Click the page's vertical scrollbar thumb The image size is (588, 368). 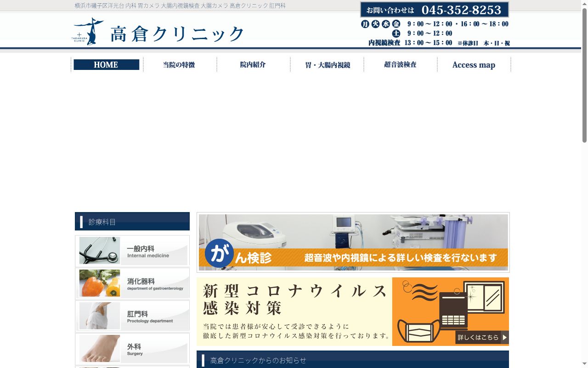tap(584, 76)
